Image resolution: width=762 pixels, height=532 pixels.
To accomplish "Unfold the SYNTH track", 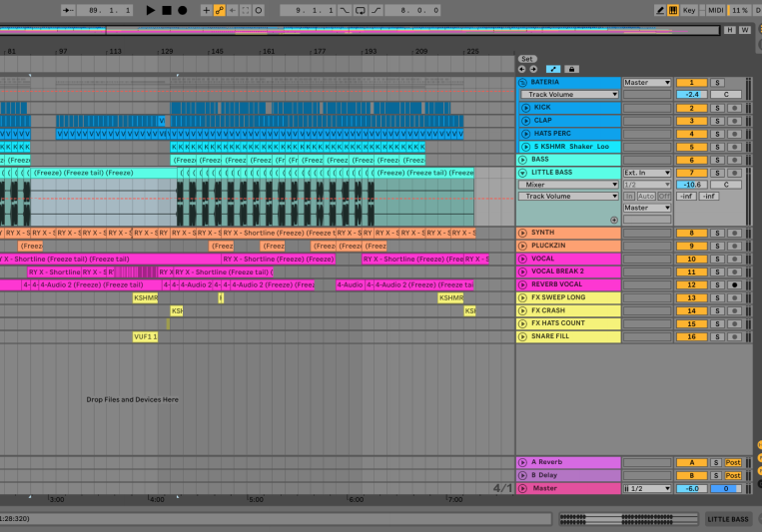I will point(523,233).
